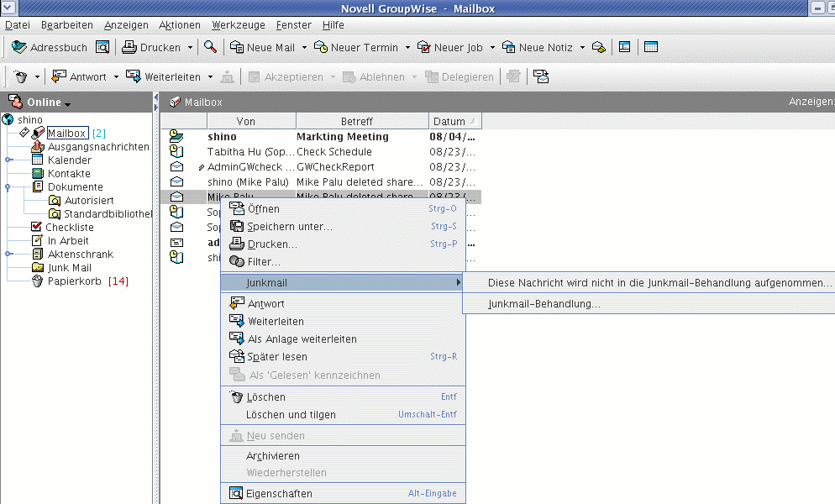Open the dropdown beside the trash icon

tap(37, 76)
